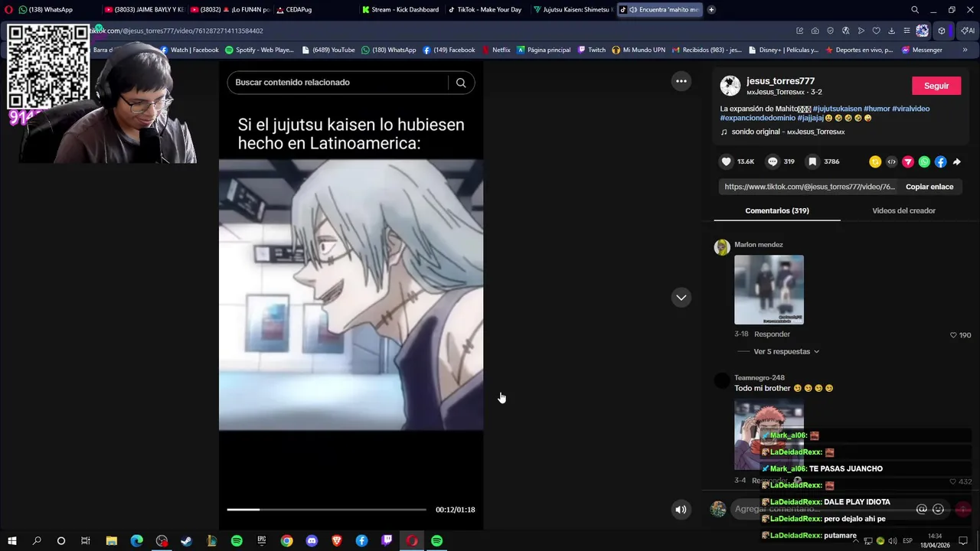
Task: Open the #jujutsukaisen hashtag
Action: pos(837,109)
